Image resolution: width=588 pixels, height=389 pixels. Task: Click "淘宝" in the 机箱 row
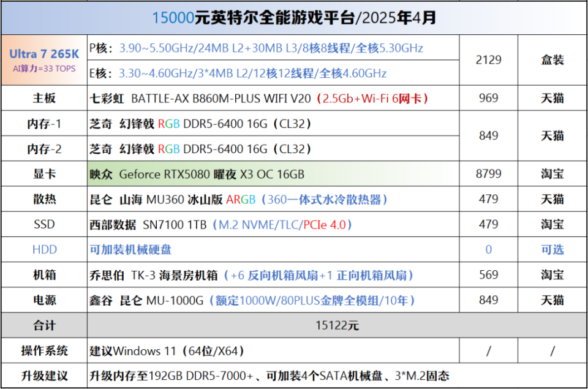point(552,275)
